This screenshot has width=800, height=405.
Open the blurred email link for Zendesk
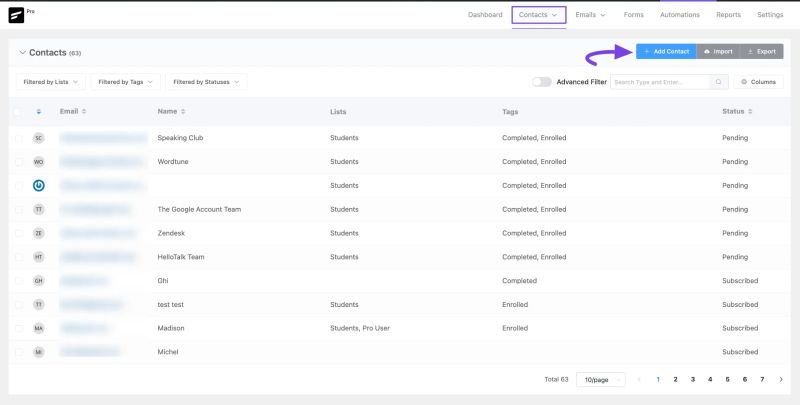[97, 233]
